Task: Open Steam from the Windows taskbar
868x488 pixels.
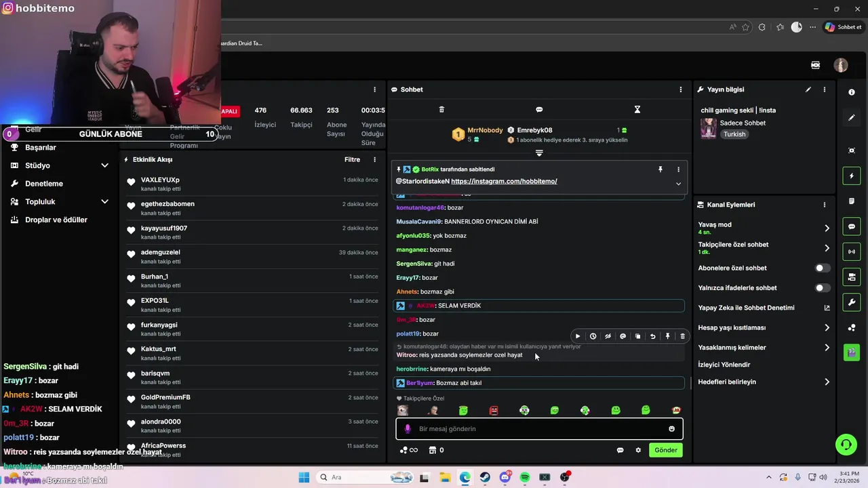Action: [485, 477]
